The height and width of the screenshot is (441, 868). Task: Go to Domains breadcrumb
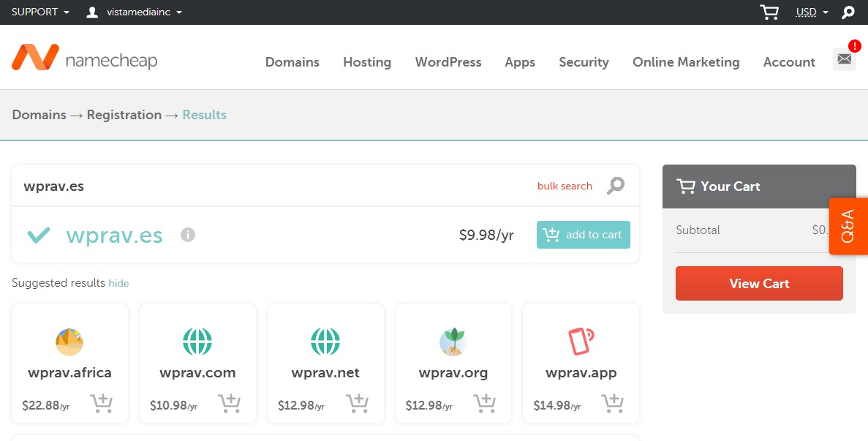pos(39,115)
